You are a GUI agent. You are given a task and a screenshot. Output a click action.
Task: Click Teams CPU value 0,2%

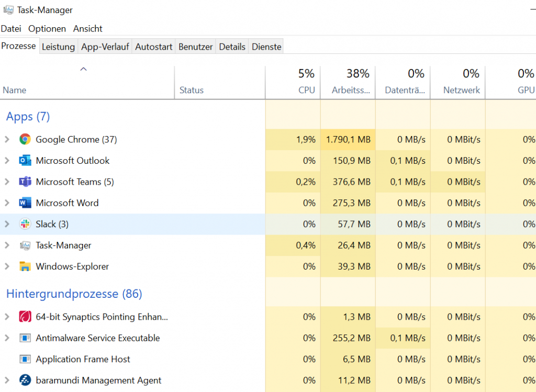tap(306, 182)
